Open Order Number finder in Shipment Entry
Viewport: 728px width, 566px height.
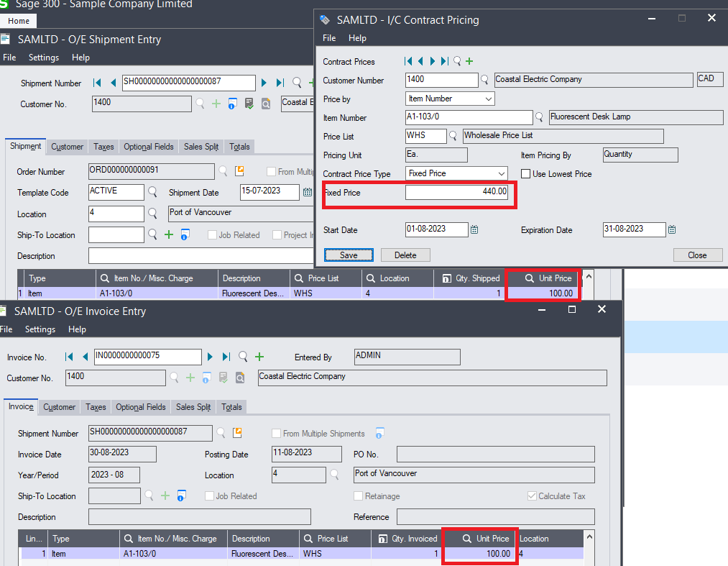tap(224, 171)
